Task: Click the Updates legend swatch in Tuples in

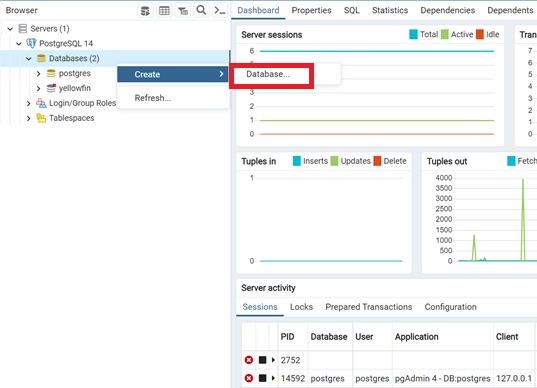Action: [334, 161]
